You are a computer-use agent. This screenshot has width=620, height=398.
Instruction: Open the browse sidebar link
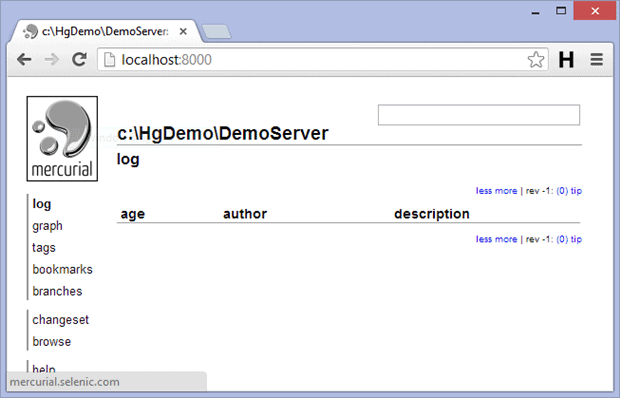(x=52, y=341)
